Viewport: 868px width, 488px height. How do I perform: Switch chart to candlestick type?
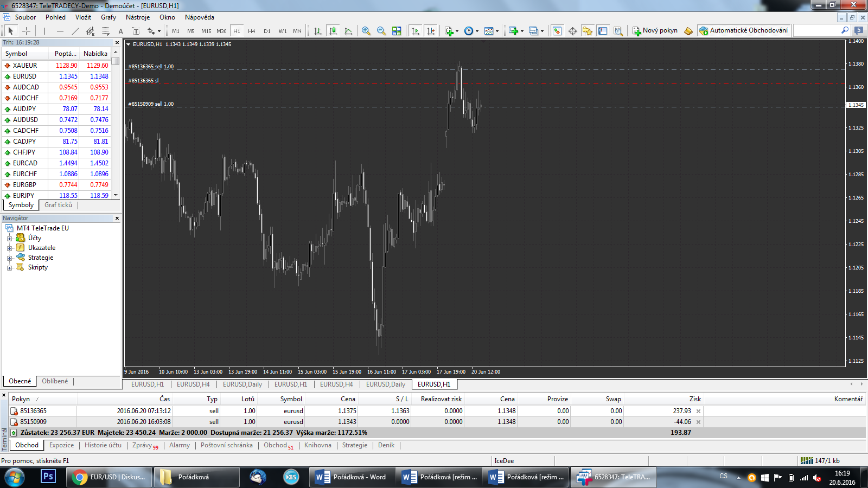333,31
